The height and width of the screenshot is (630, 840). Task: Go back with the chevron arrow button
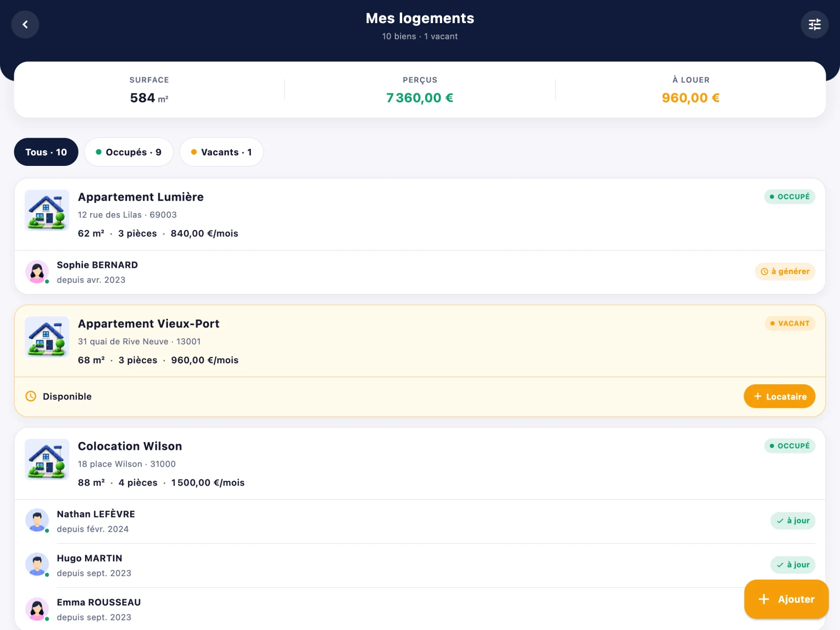pyautogui.click(x=25, y=25)
